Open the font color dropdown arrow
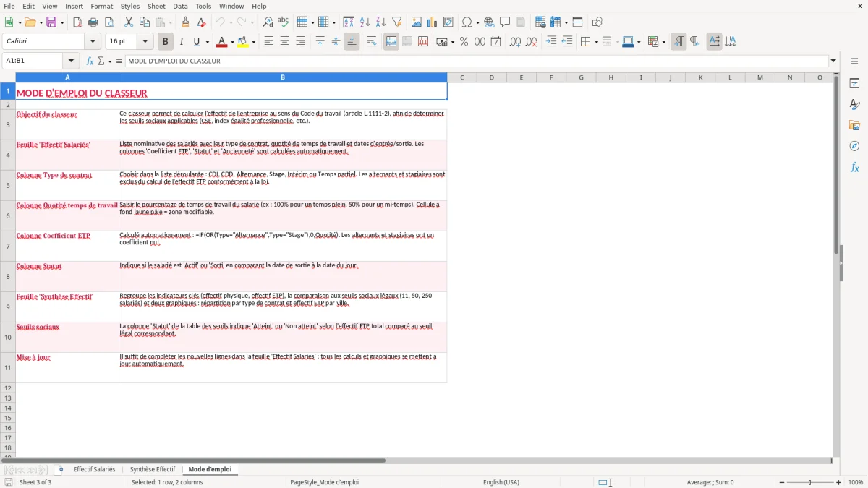Image resolution: width=868 pixels, height=488 pixels. (x=232, y=42)
